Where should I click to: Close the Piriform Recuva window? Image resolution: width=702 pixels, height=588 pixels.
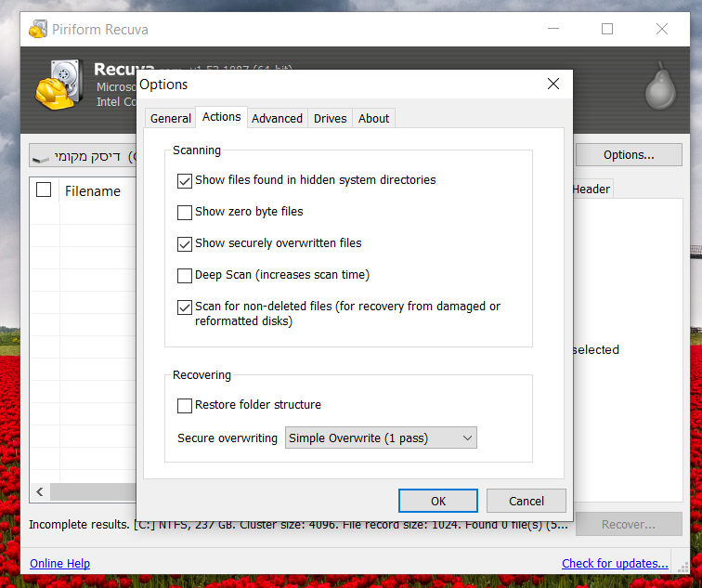[x=662, y=29]
